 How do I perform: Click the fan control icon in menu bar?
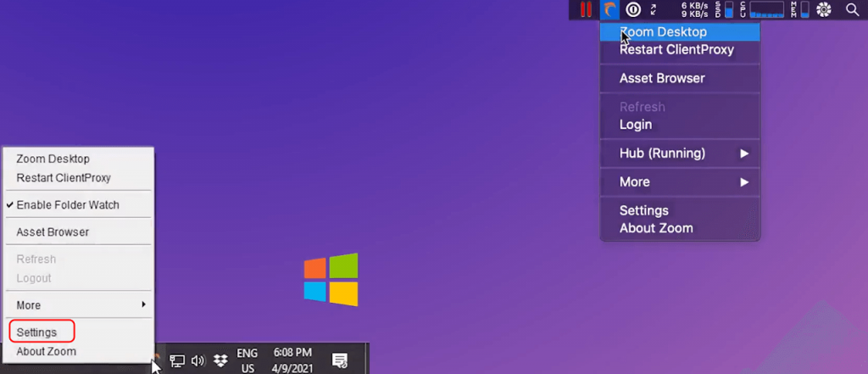pyautogui.click(x=823, y=10)
